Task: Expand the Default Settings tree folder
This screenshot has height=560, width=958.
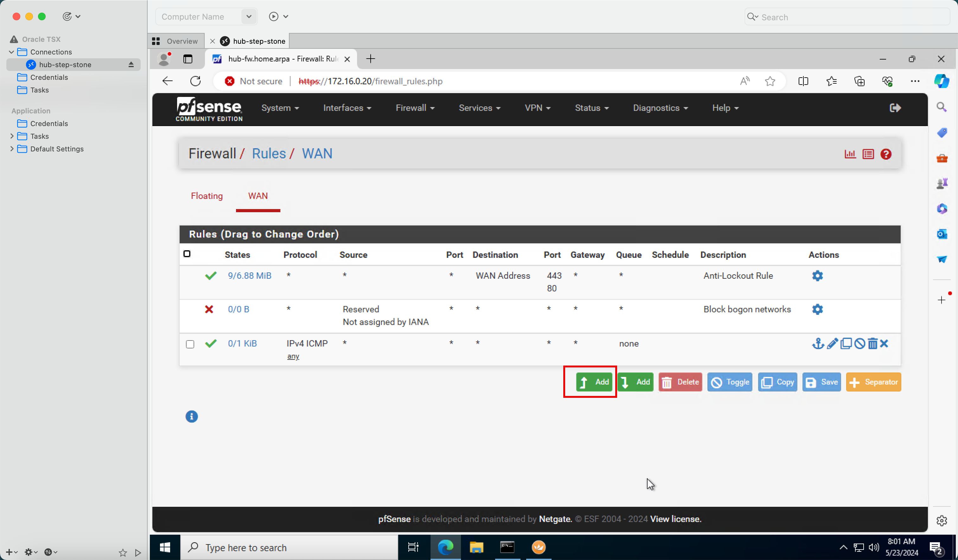Action: click(x=12, y=149)
